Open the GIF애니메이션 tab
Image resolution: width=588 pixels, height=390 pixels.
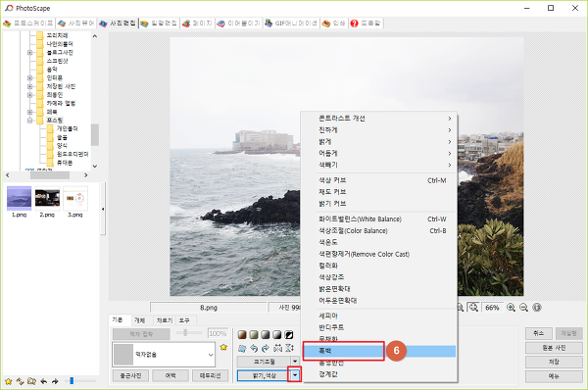[x=291, y=24]
